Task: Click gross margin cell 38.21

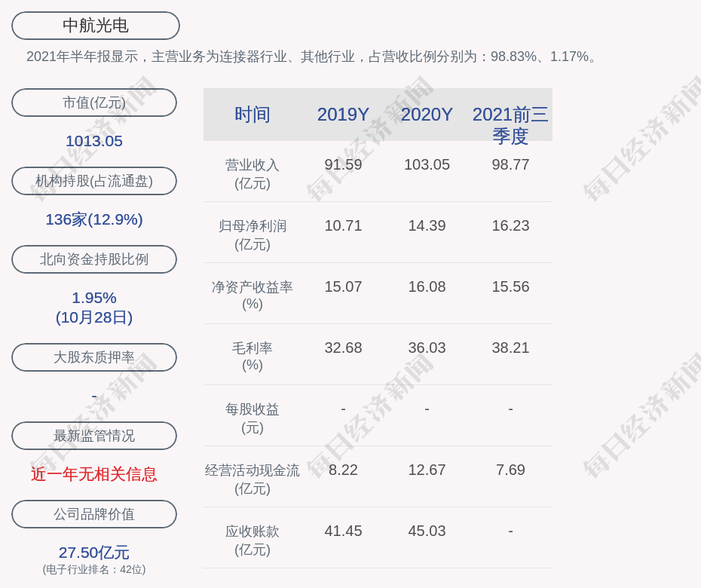Action: pyautogui.click(x=510, y=348)
